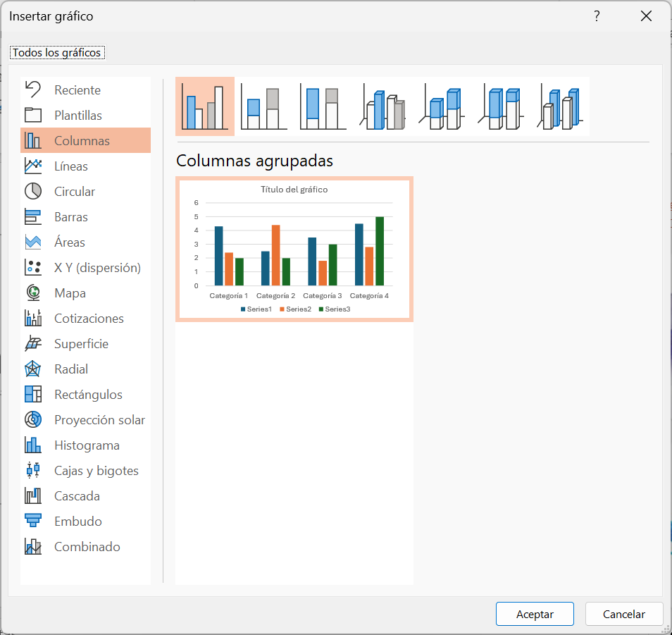The width and height of the screenshot is (672, 635).
Task: Open the Todos los gráficos tab
Action: coord(57,53)
